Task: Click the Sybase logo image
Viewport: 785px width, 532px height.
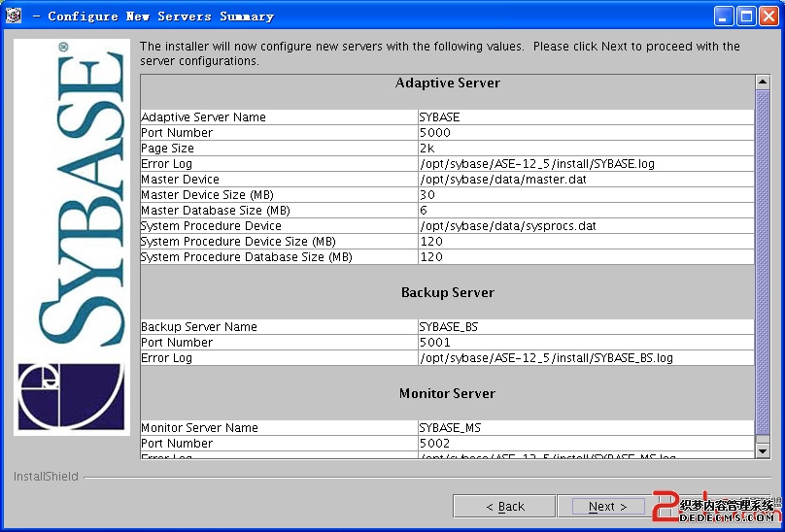Action: (x=72, y=236)
